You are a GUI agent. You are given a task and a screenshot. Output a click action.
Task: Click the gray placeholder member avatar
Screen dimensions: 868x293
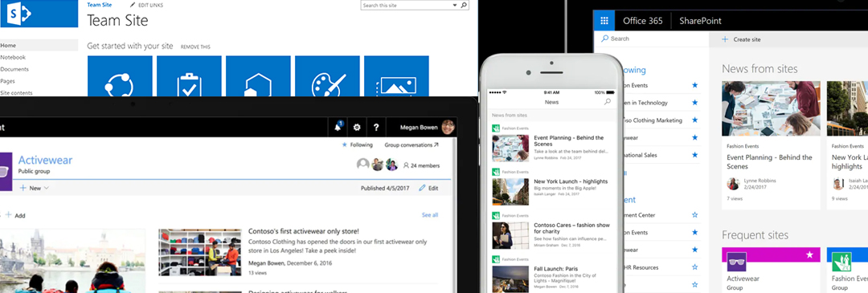363,165
